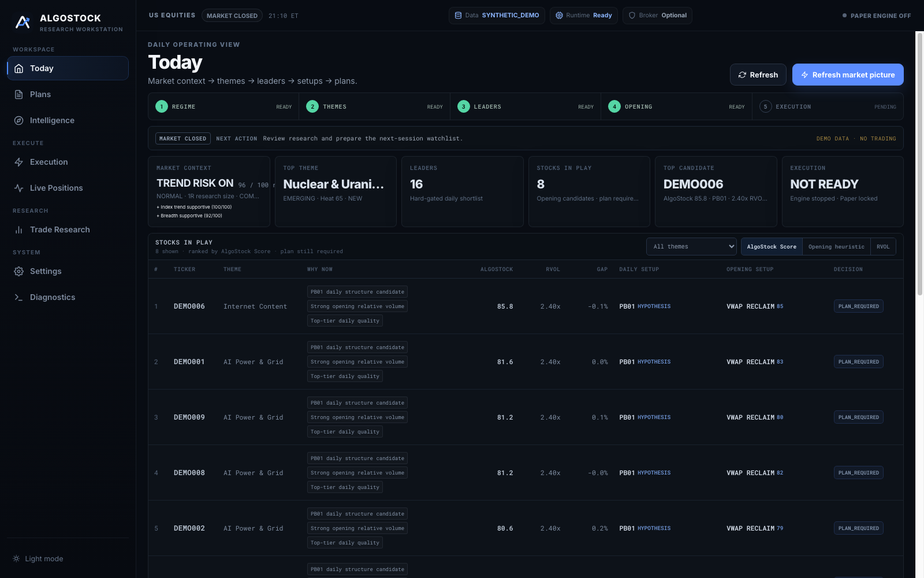Image resolution: width=924 pixels, height=578 pixels.
Task: Click the Broker shield icon
Action: point(632,16)
